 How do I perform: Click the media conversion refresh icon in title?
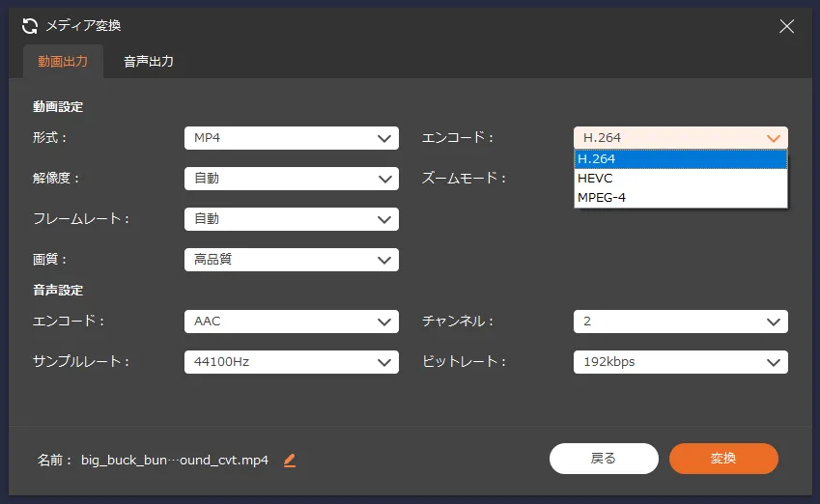pos(30,26)
